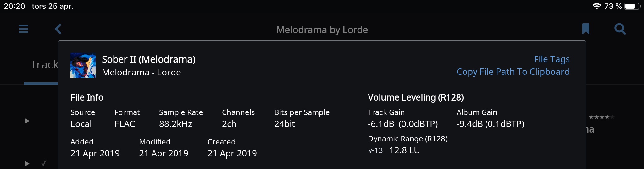Tap the Sober II album artwork thumbnail
The width and height of the screenshot is (644, 169).
point(83,65)
